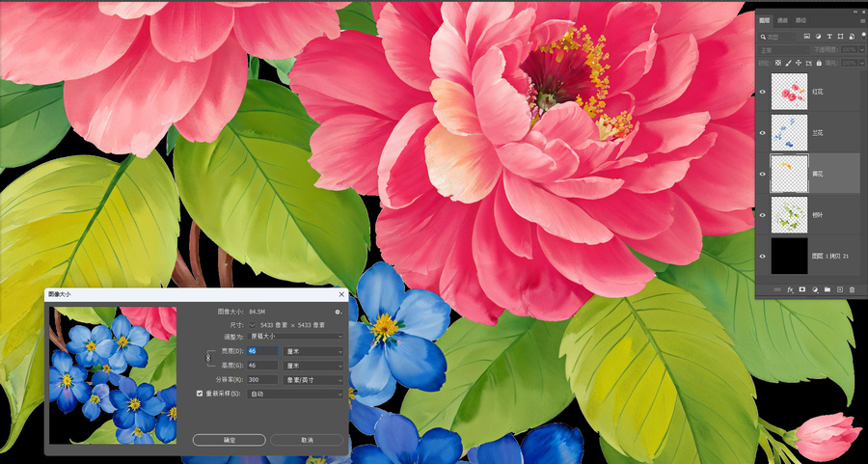This screenshot has width=868, height=464.
Task: Select the 黄花 layer thumbnail
Action: coord(789,174)
